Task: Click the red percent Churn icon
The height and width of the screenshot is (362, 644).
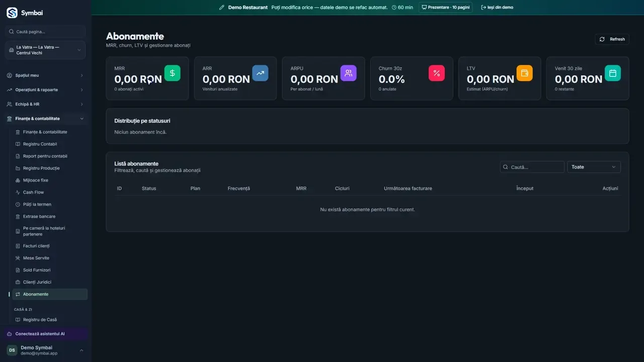Action: pyautogui.click(x=436, y=73)
